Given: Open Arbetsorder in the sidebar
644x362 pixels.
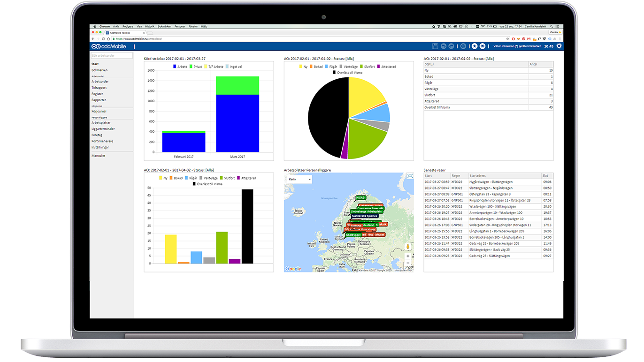Looking at the screenshot, I should point(100,82).
